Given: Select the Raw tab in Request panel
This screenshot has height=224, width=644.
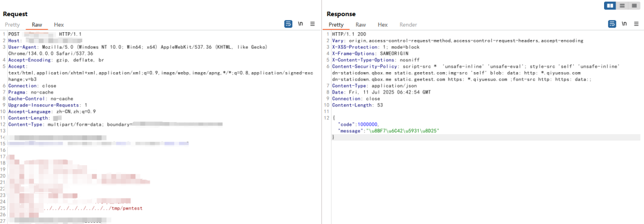Looking at the screenshot, I should tap(37, 24).
